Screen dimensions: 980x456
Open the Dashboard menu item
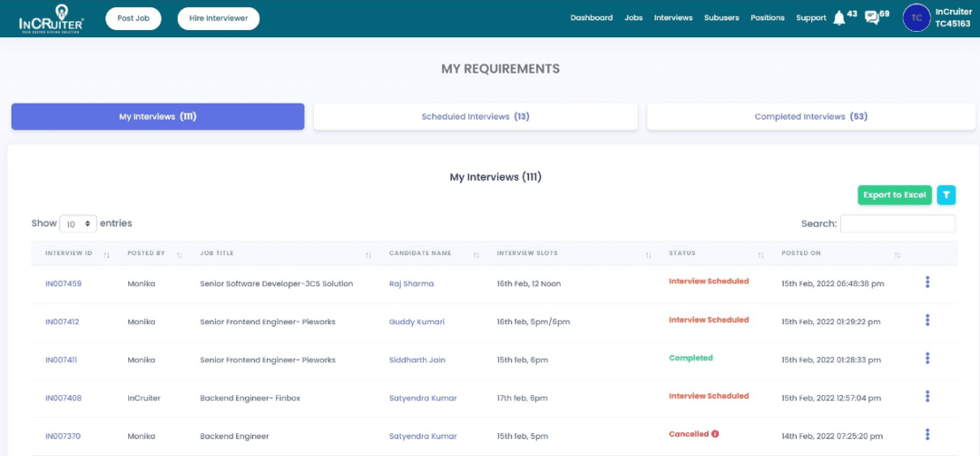(591, 18)
